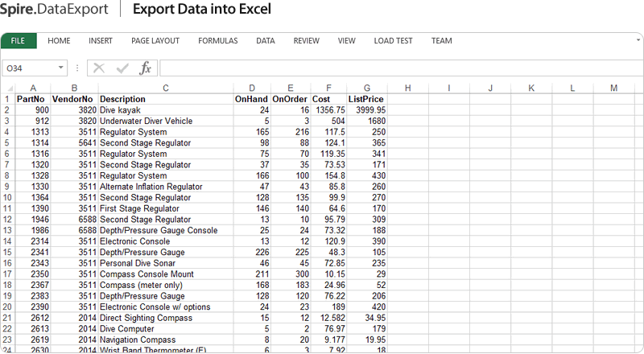
Task: Select the Dive kayak cell
Action: click(166, 110)
